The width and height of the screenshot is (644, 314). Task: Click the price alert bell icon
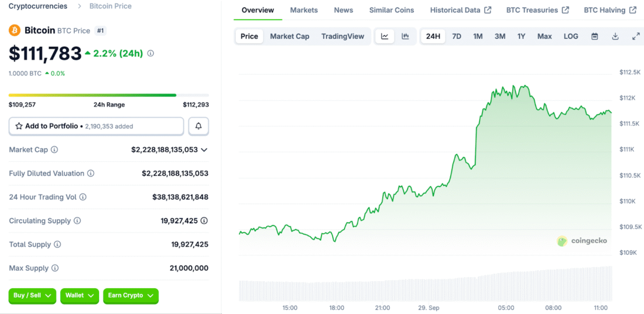(x=198, y=126)
